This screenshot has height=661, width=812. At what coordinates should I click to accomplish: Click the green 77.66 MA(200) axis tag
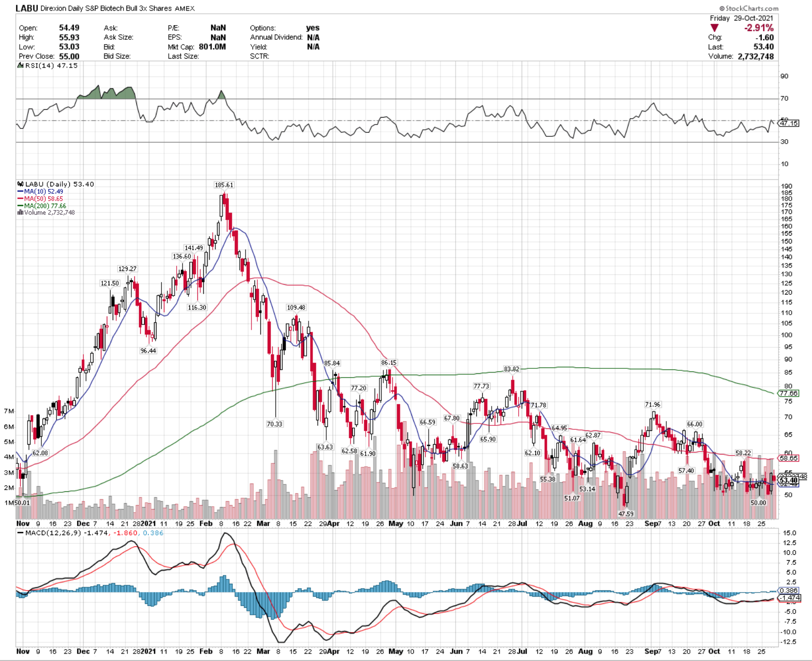point(788,393)
